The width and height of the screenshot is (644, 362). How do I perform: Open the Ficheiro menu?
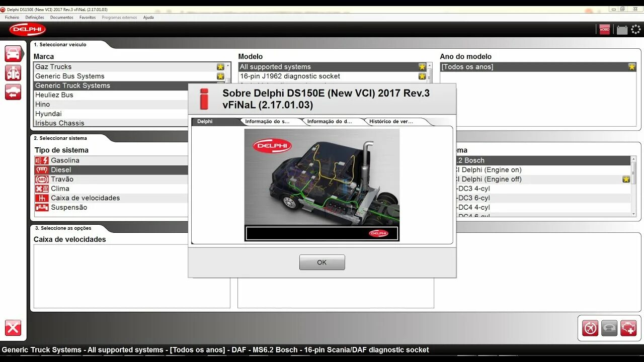click(12, 18)
